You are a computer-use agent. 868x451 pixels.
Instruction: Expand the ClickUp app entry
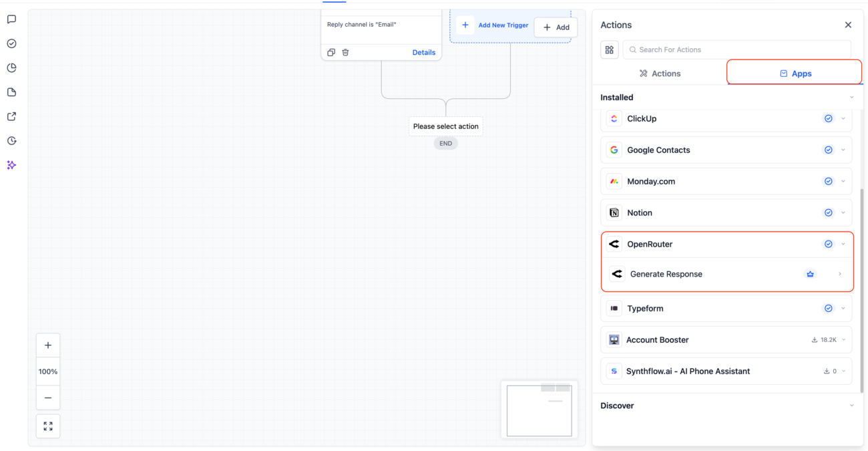(843, 118)
